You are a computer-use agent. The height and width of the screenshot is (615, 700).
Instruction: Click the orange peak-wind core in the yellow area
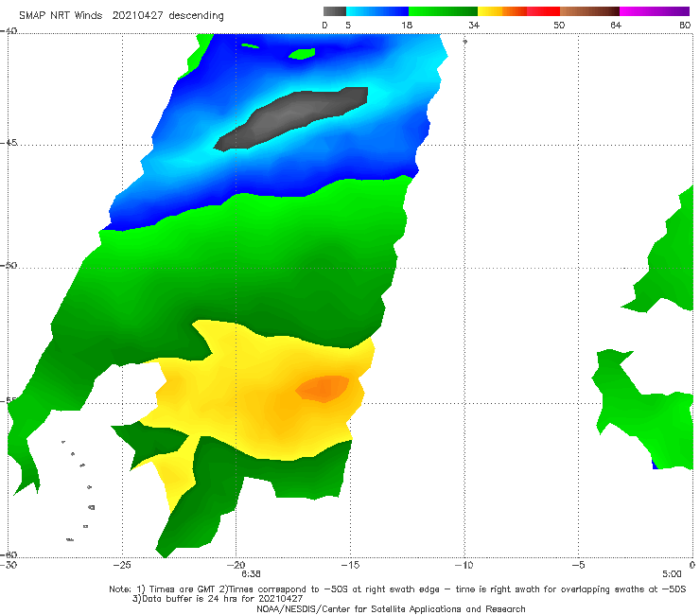click(x=323, y=389)
